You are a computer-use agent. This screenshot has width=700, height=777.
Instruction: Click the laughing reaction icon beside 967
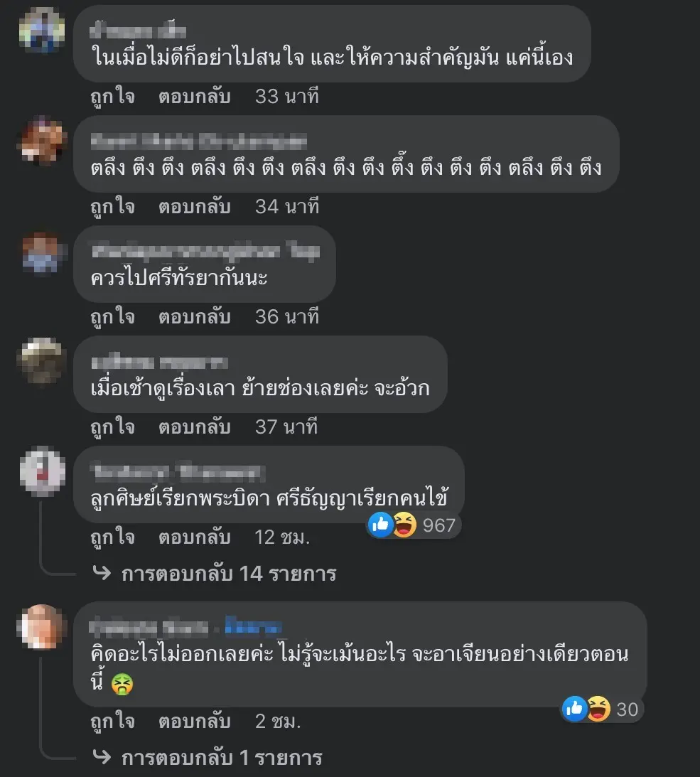[405, 525]
